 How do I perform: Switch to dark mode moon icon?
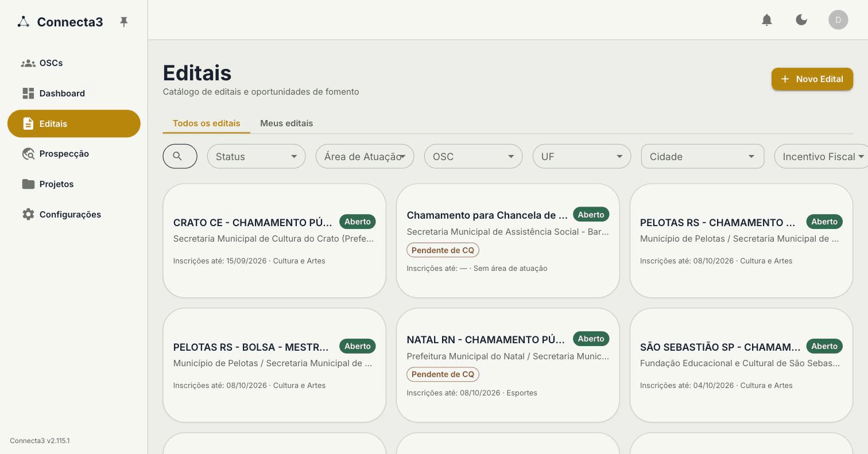coord(801,20)
